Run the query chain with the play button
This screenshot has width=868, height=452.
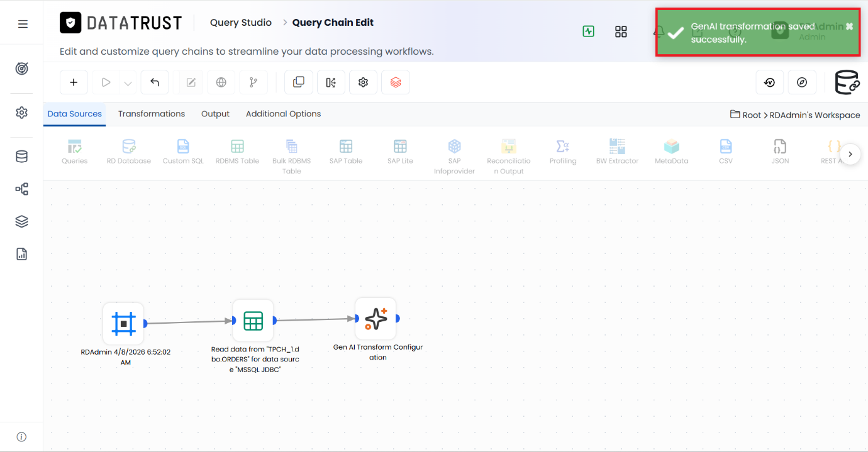coord(106,82)
